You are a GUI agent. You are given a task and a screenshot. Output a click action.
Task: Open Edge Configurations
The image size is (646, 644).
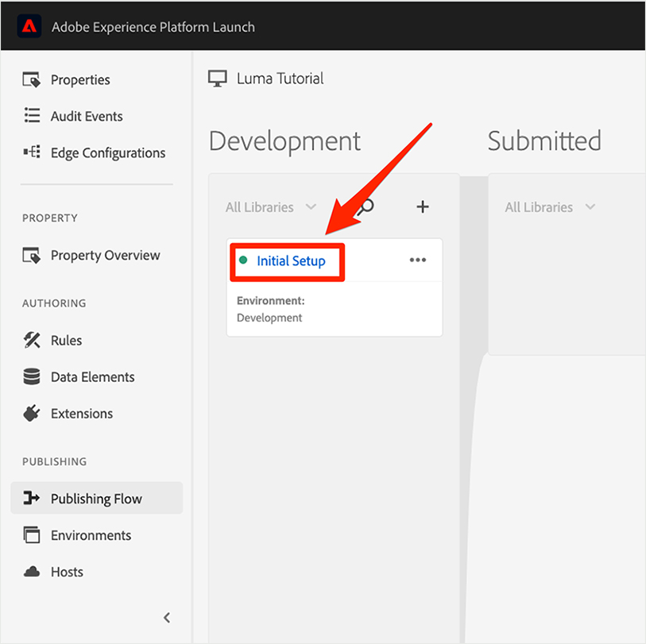[108, 152]
